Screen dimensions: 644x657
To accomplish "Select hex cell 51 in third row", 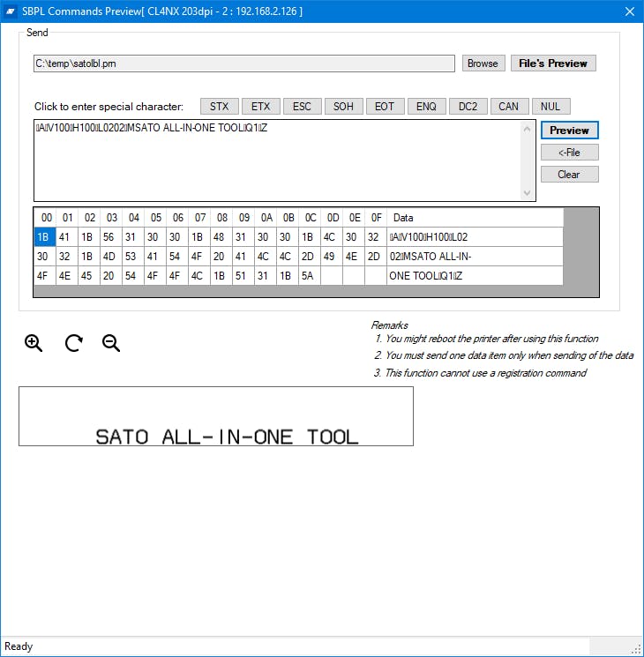I will [x=243, y=276].
